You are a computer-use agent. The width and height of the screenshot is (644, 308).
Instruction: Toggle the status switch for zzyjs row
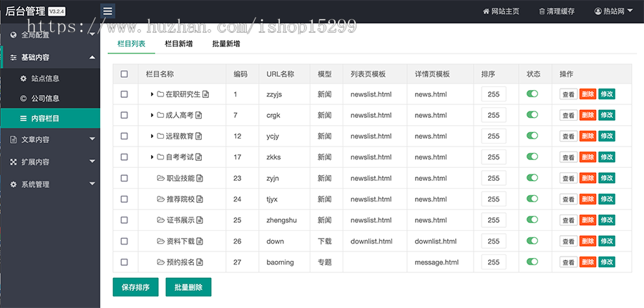coord(532,94)
